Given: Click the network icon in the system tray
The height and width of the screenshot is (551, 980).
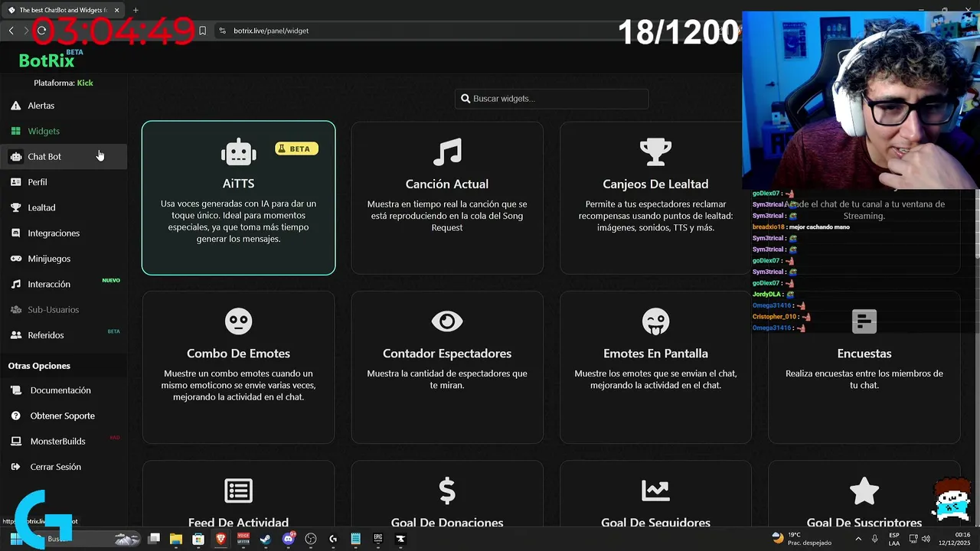Looking at the screenshot, I should pyautogui.click(x=913, y=539).
